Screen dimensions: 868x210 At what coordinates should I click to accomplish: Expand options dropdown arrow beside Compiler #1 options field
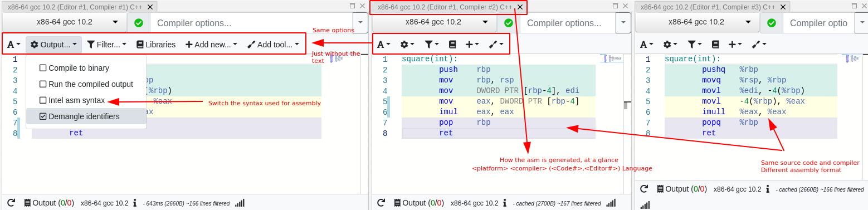(360, 23)
